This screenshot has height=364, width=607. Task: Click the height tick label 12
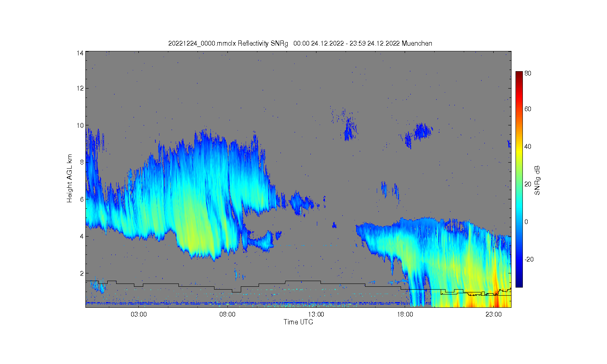[80, 88]
